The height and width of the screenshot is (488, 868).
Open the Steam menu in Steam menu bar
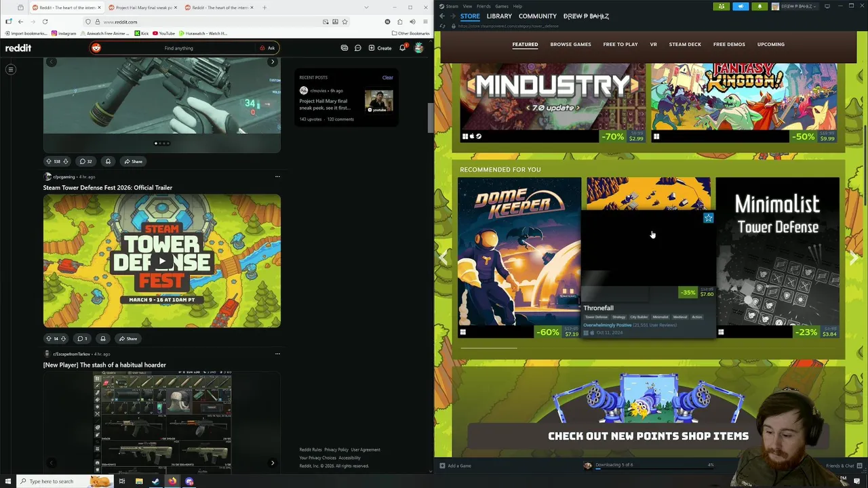(x=451, y=6)
